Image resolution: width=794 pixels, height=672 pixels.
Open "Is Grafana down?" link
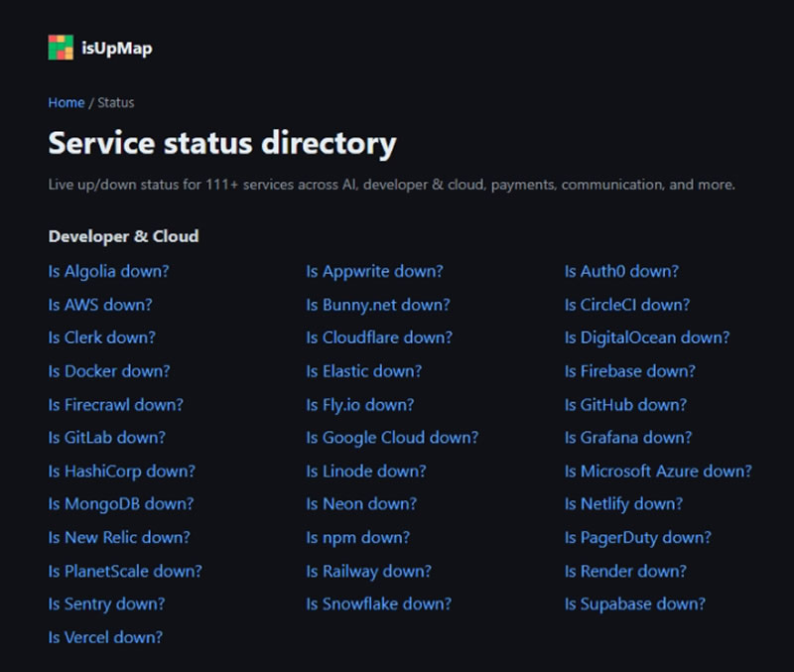[628, 438]
